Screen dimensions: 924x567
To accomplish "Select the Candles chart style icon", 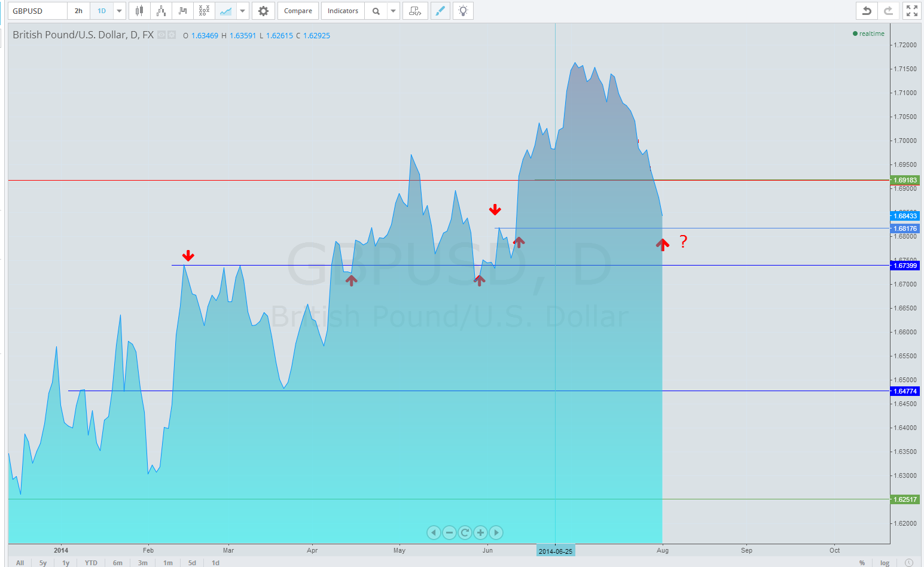I will (x=139, y=11).
